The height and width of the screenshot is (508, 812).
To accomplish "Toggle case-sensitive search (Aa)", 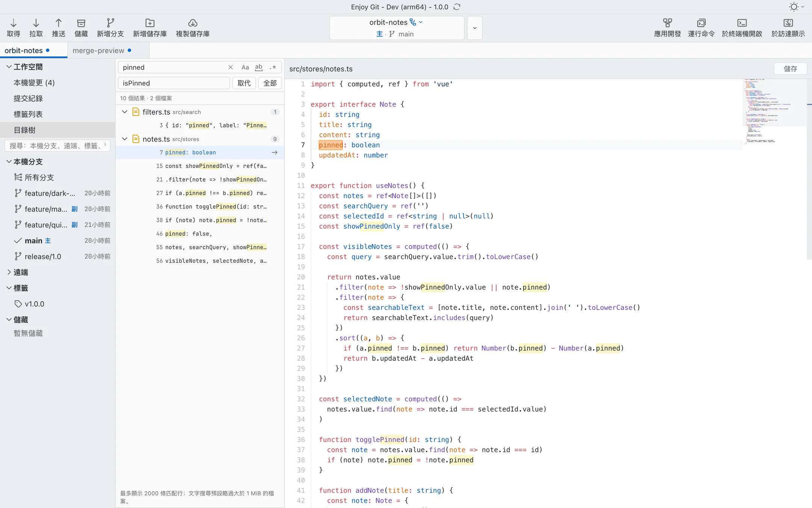I will (x=245, y=67).
